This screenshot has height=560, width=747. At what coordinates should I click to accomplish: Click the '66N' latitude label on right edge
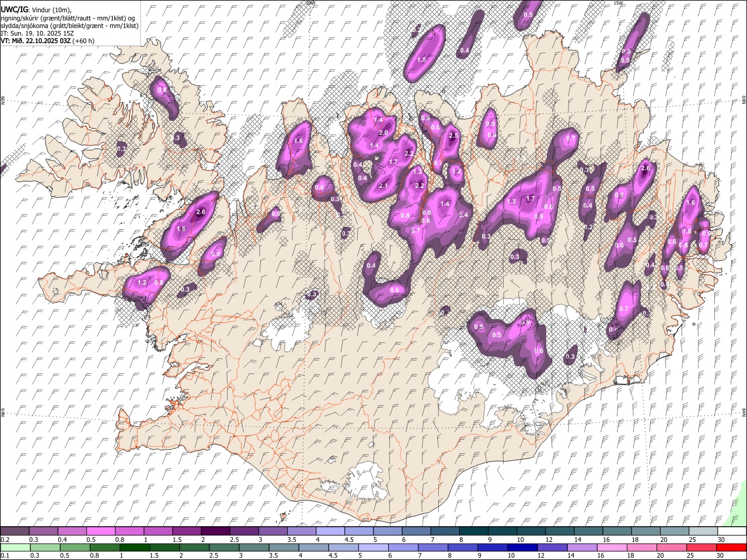point(744,100)
